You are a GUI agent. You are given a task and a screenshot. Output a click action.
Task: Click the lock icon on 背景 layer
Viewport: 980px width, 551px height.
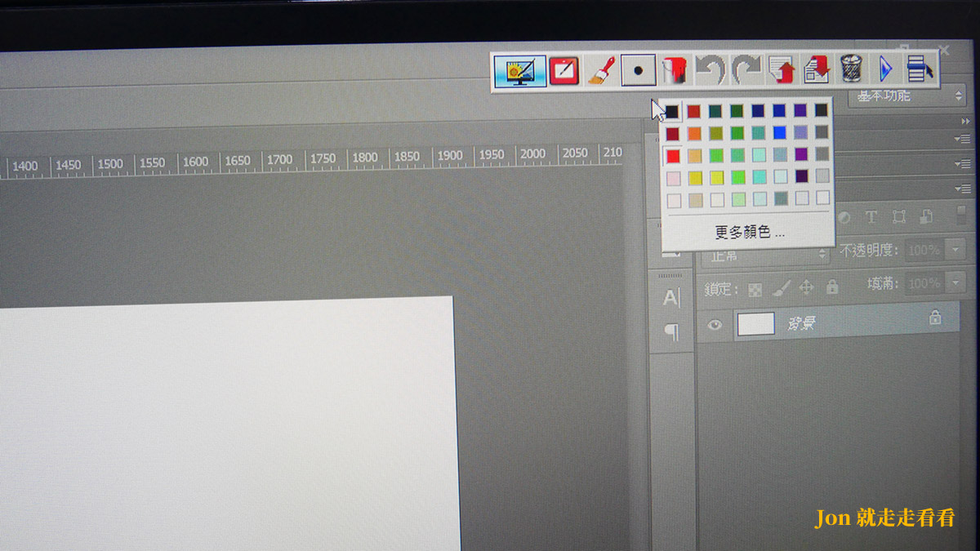click(935, 318)
